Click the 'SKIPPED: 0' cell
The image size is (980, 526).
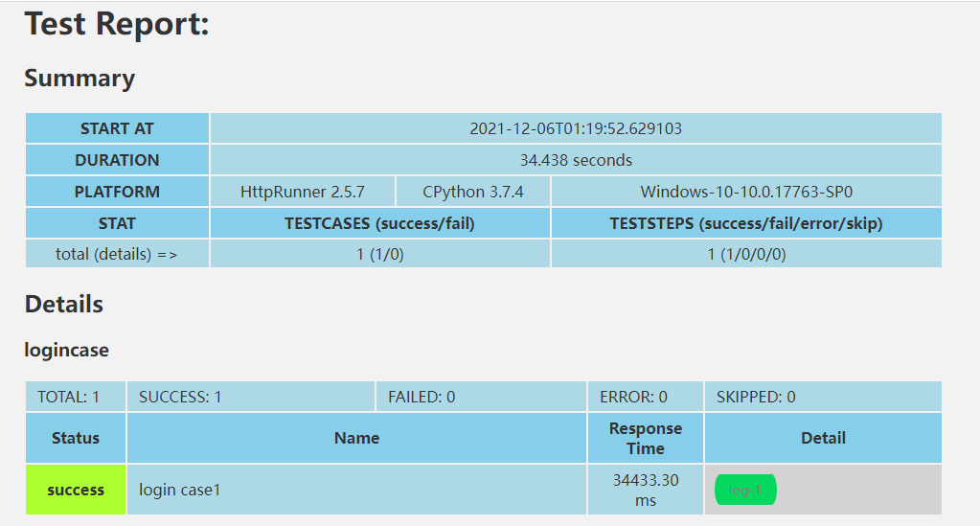pos(823,397)
